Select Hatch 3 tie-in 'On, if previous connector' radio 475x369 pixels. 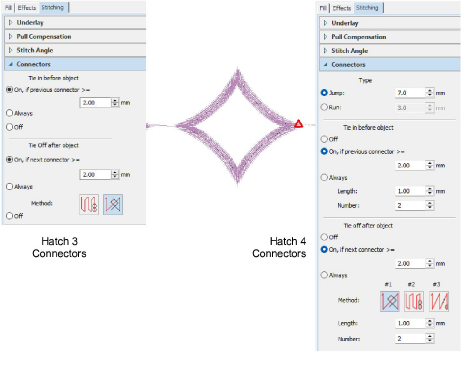(x=10, y=90)
